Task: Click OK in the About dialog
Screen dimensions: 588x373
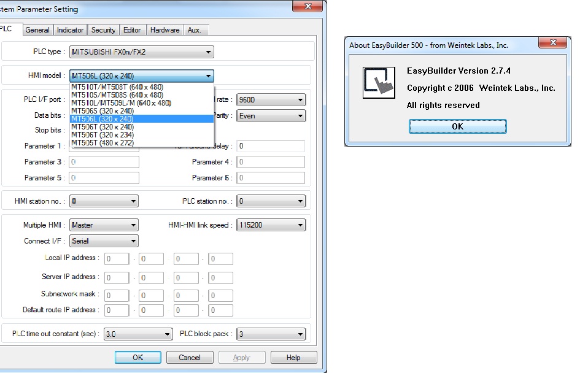Action: pos(457,126)
